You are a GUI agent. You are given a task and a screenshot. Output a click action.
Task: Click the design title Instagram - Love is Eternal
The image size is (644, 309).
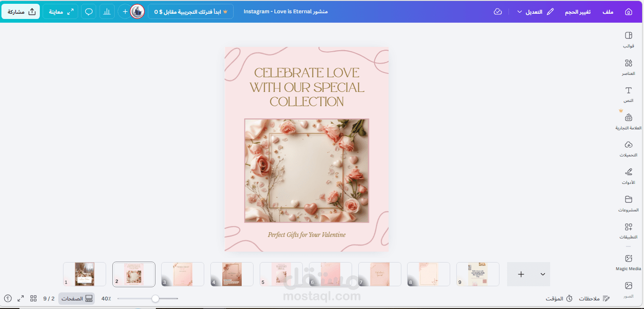[286, 11]
